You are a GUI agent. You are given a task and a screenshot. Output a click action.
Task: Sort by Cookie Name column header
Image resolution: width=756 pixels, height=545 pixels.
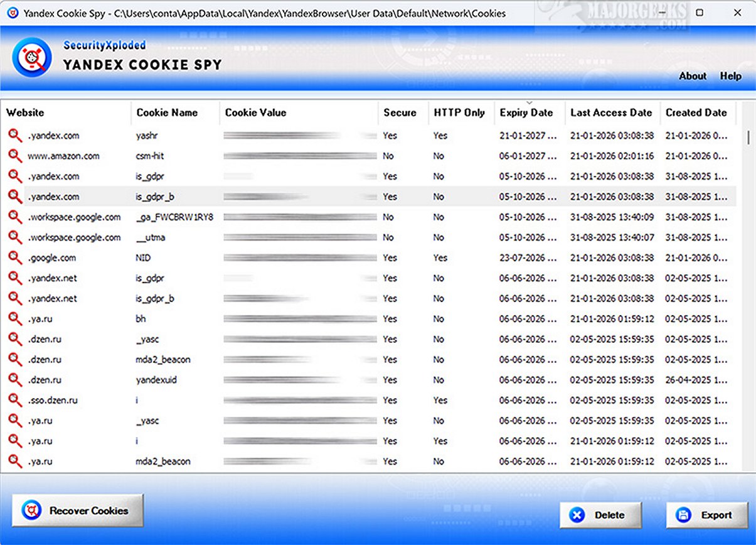pos(167,113)
